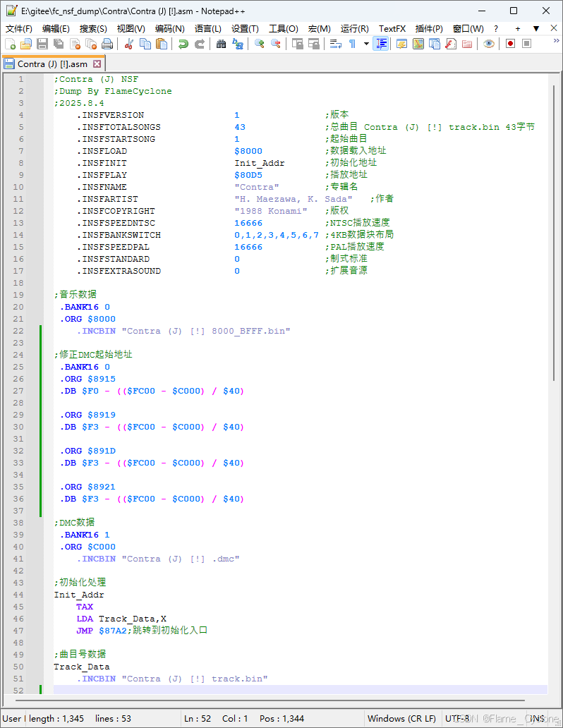
Task: Open the 运行(R) menu
Action: (354, 29)
